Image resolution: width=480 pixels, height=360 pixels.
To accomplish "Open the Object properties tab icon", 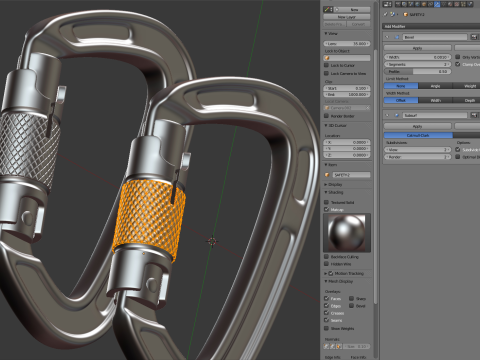I will click(x=424, y=4).
